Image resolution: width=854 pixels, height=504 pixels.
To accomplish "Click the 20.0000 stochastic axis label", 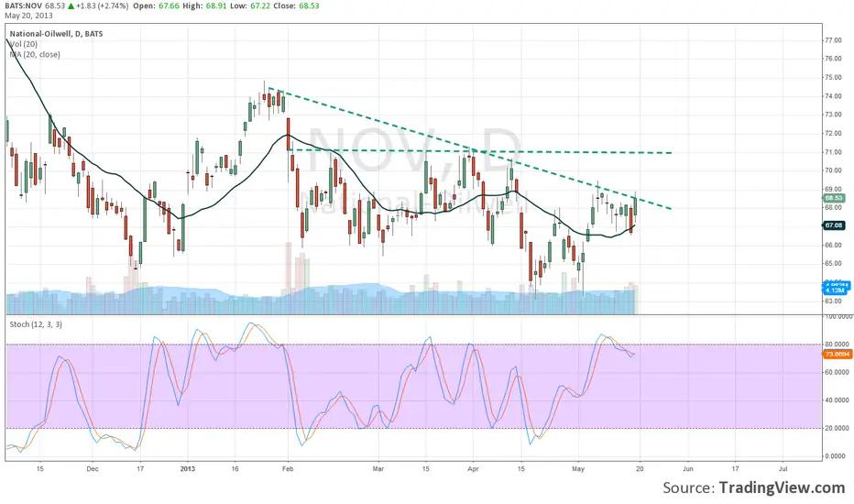I will 838,428.
